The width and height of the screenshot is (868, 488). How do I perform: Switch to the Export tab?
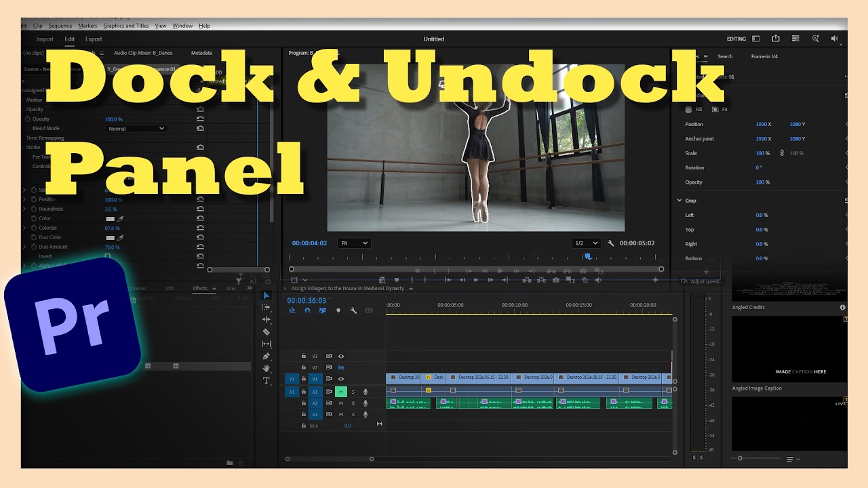click(x=94, y=39)
